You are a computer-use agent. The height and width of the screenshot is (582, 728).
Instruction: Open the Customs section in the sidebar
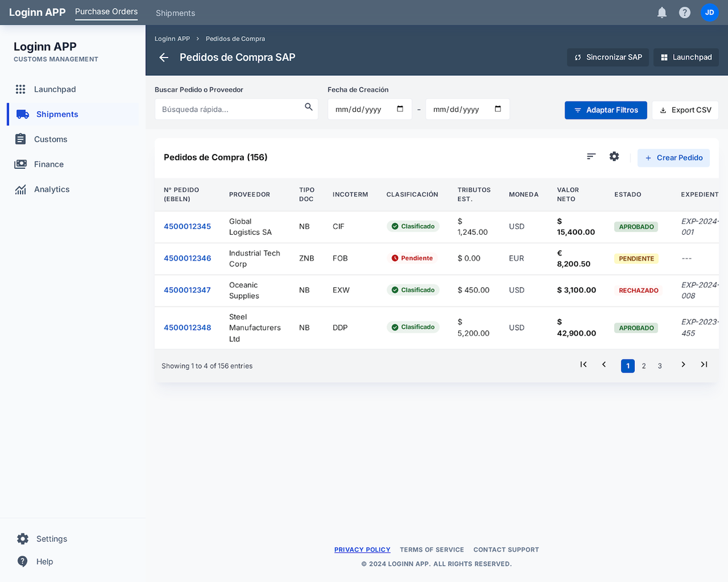click(x=49, y=139)
